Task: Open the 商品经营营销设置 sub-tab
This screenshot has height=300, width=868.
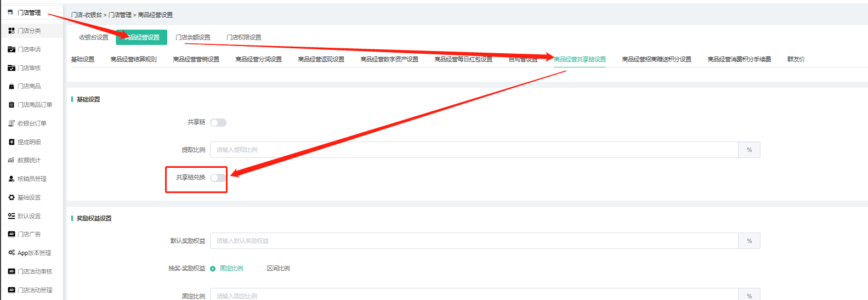Action: (x=196, y=59)
